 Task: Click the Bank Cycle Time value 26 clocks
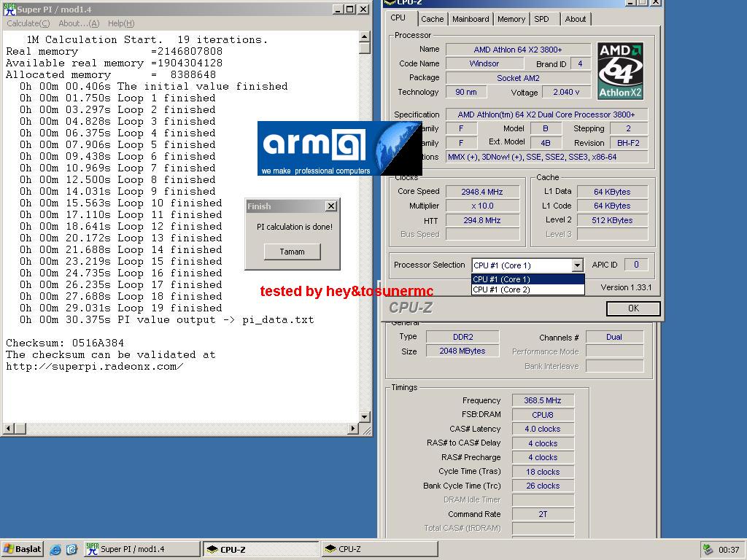click(543, 486)
